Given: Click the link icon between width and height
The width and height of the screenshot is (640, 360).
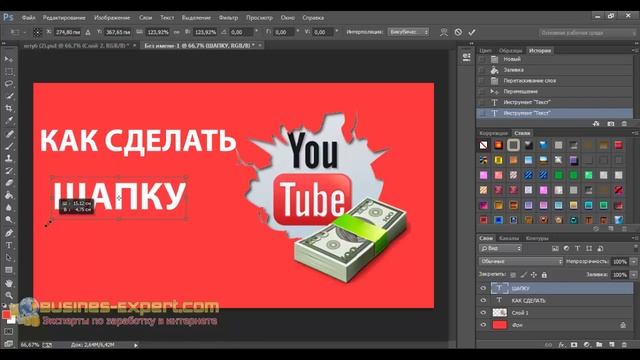Looking at the screenshot, I should [176, 32].
